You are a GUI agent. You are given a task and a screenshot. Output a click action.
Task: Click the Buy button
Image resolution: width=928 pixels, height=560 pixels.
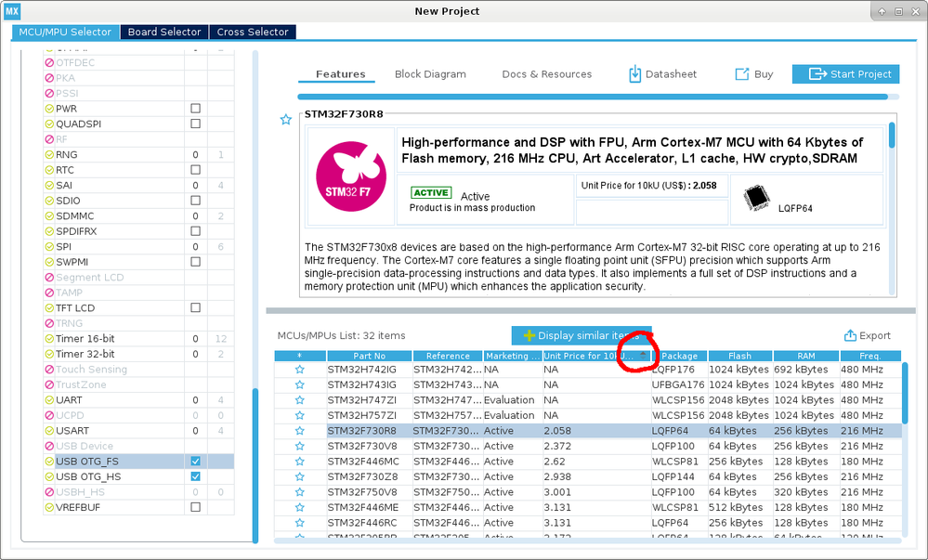click(754, 74)
